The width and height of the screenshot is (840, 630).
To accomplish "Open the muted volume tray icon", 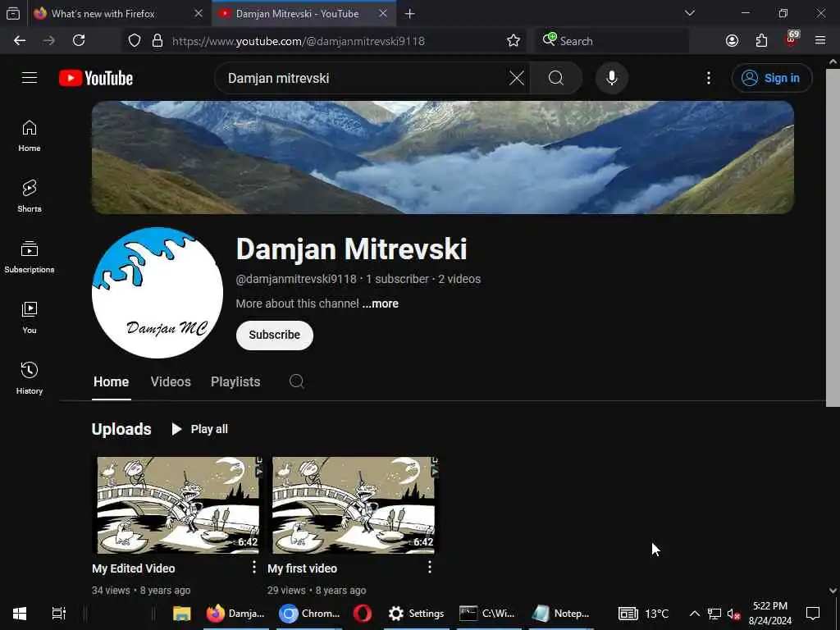I will tap(733, 614).
